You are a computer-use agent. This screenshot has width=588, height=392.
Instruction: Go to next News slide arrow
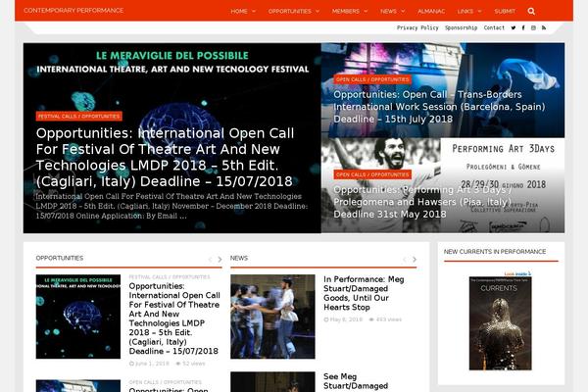(415, 259)
